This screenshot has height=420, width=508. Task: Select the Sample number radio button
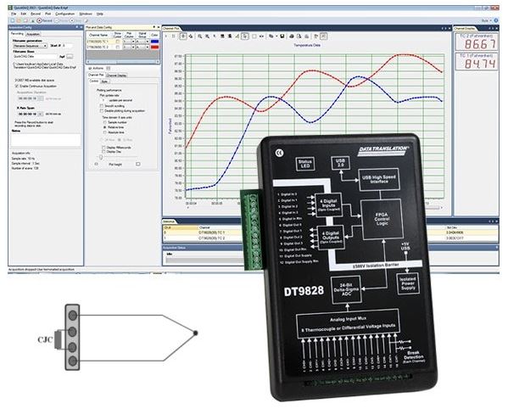(104, 122)
